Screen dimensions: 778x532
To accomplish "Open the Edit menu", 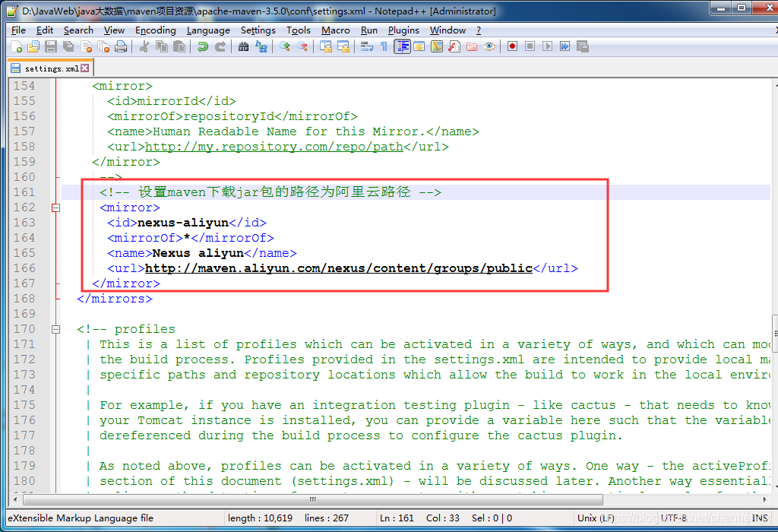I will point(45,30).
